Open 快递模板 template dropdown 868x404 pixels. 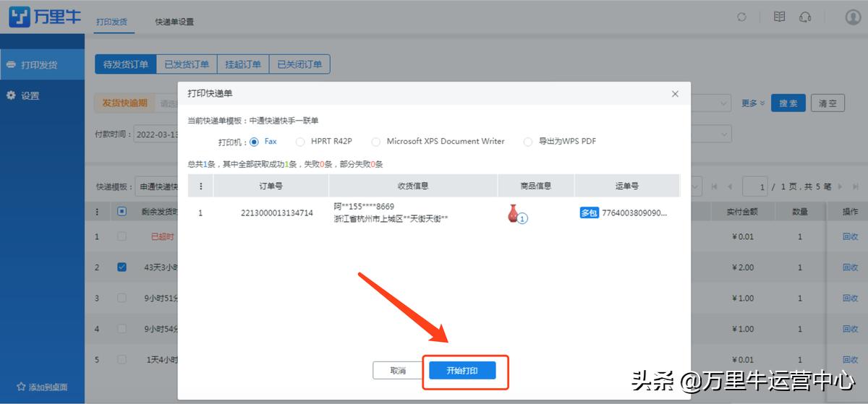coord(157,186)
